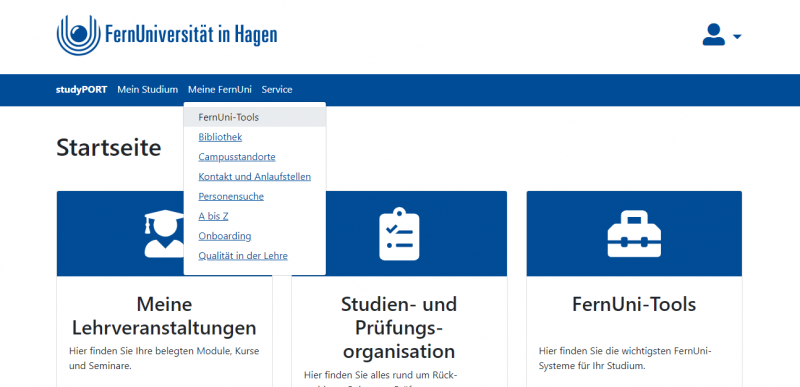Expand the user account dropdown arrow
Image resolution: width=800 pixels, height=387 pixels.
click(737, 37)
